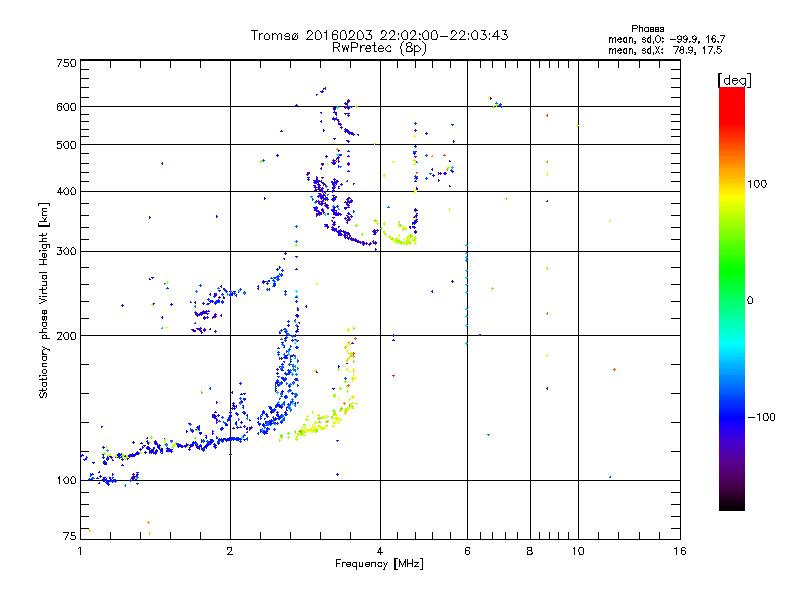
Task: Click the y-axis tick label "200"
Action: point(66,336)
